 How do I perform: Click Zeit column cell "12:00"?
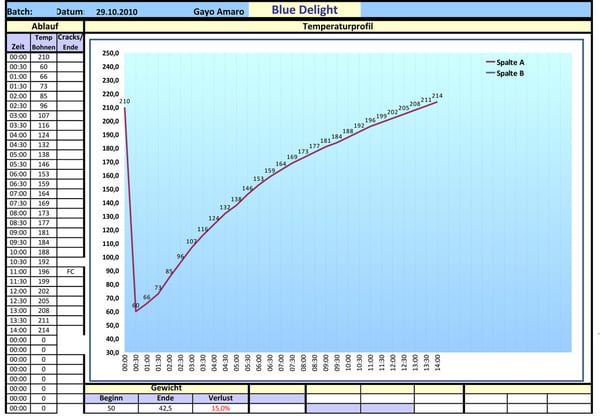point(18,291)
